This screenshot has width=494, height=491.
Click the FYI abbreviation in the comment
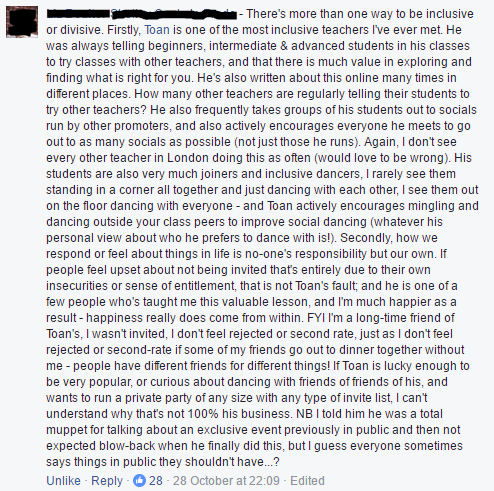pyautogui.click(x=316, y=318)
